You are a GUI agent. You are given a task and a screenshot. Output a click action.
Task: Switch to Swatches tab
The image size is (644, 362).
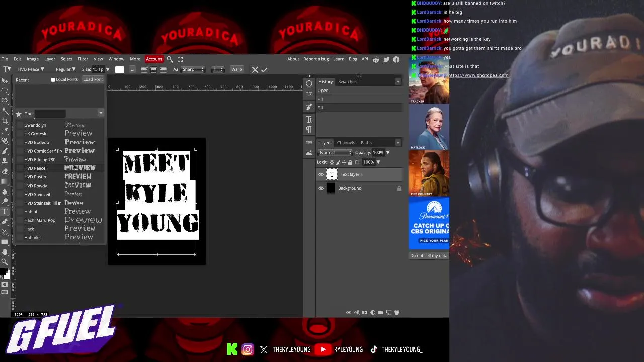[x=347, y=82]
